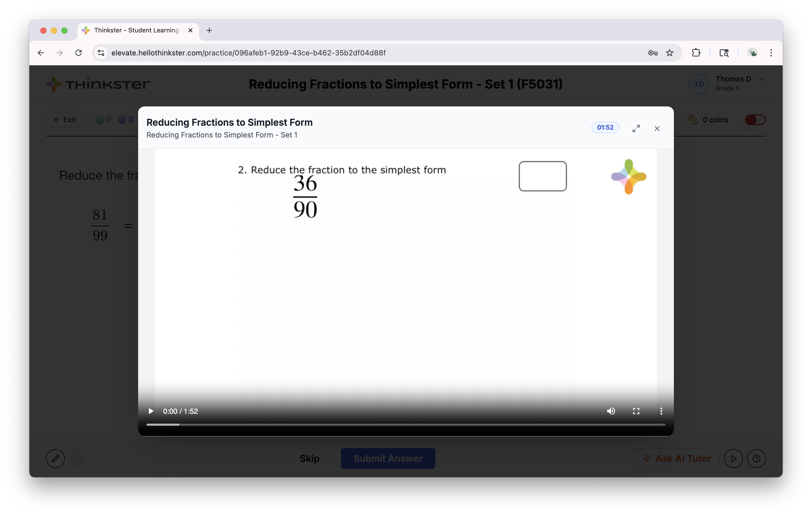Expand the question popup to full size
This screenshot has height=516, width=812.
click(636, 128)
